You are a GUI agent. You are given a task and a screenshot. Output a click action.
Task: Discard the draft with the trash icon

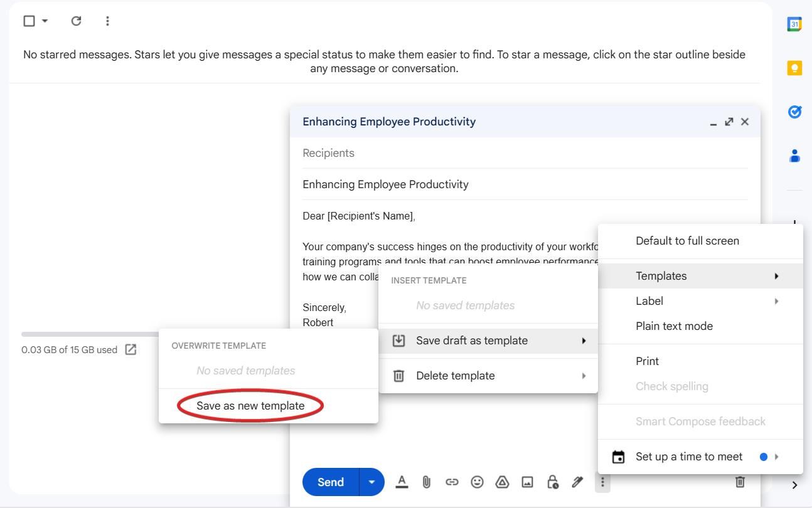(740, 482)
